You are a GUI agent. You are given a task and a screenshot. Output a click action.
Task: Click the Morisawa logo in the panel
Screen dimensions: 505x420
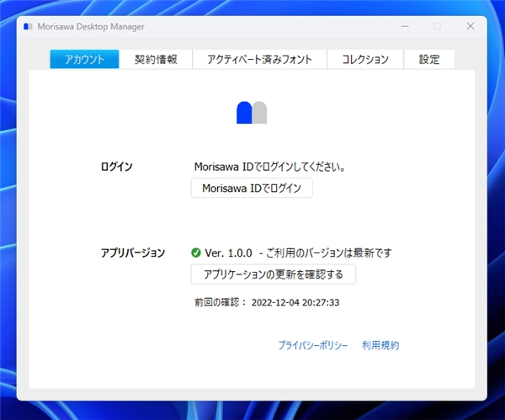pyautogui.click(x=252, y=113)
